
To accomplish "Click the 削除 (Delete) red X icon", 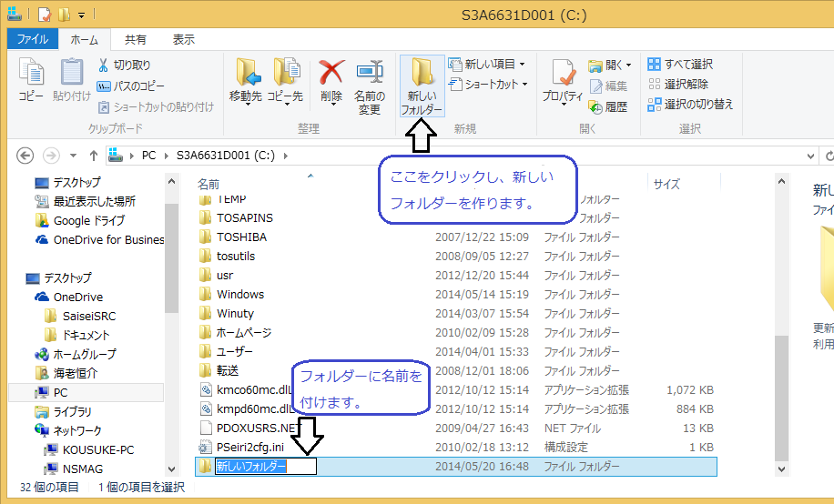I will [331, 82].
